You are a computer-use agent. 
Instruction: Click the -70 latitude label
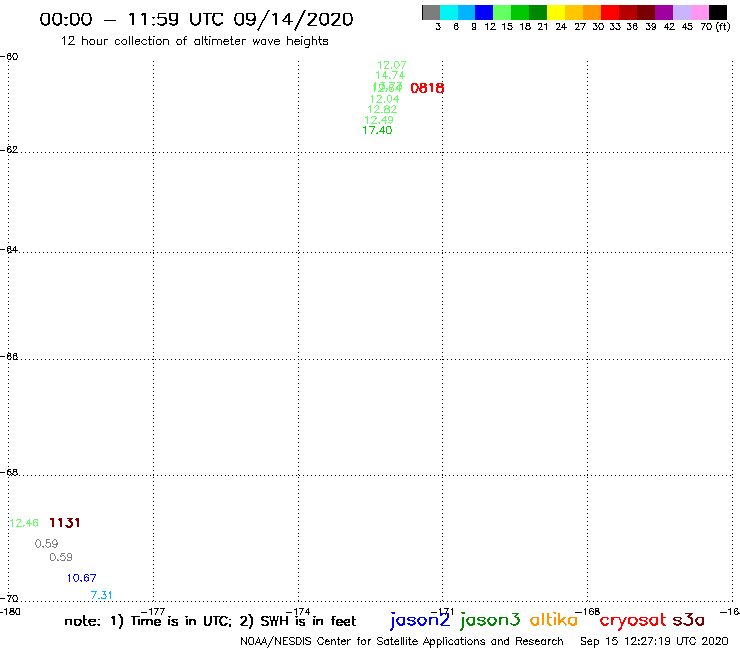pos(9,599)
